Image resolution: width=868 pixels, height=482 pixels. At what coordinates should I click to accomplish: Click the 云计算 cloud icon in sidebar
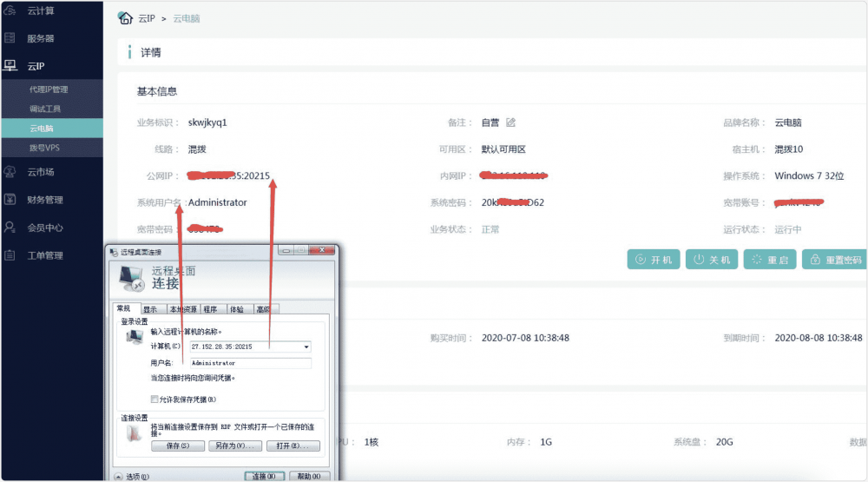[x=10, y=10]
